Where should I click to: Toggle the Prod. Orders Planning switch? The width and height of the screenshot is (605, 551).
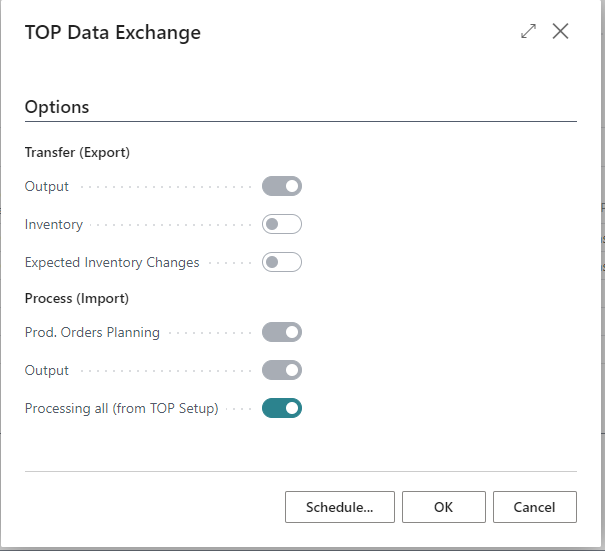click(281, 332)
